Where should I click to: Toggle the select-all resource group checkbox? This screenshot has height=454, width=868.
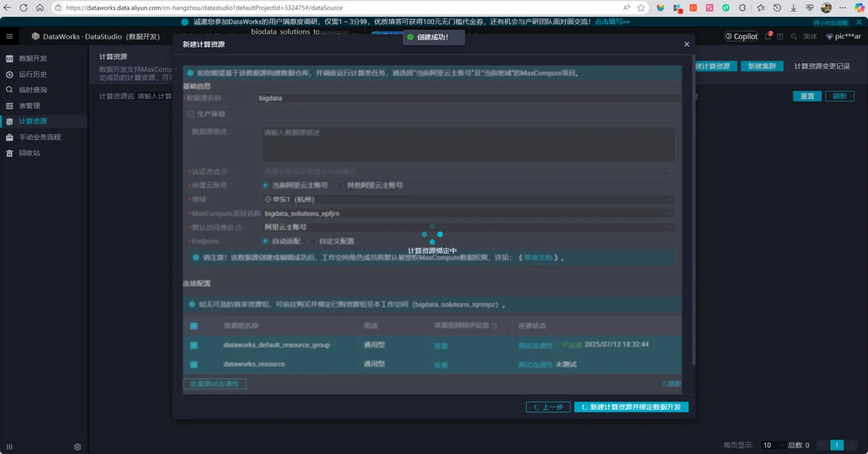pyautogui.click(x=194, y=326)
